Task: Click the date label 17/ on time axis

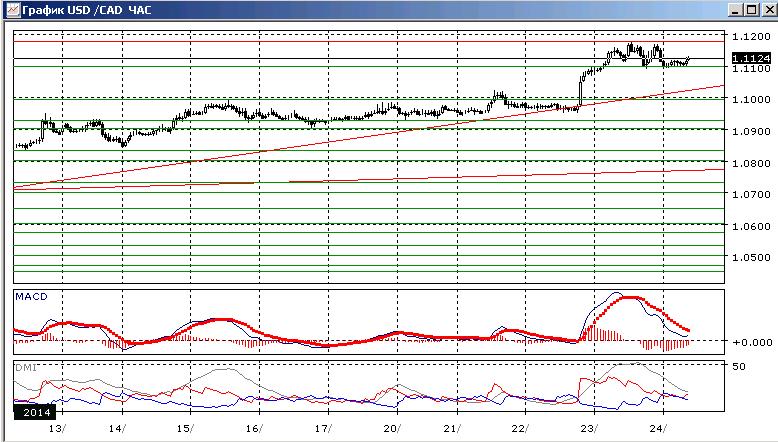Action: [324, 429]
